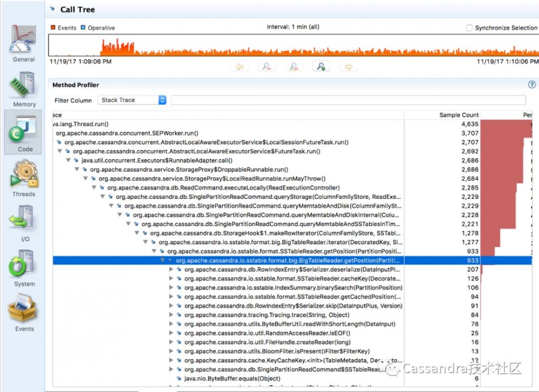Viewport: 539px width, 392px height.
Task: Select the SEPWorker.run() row
Action: pos(292,133)
